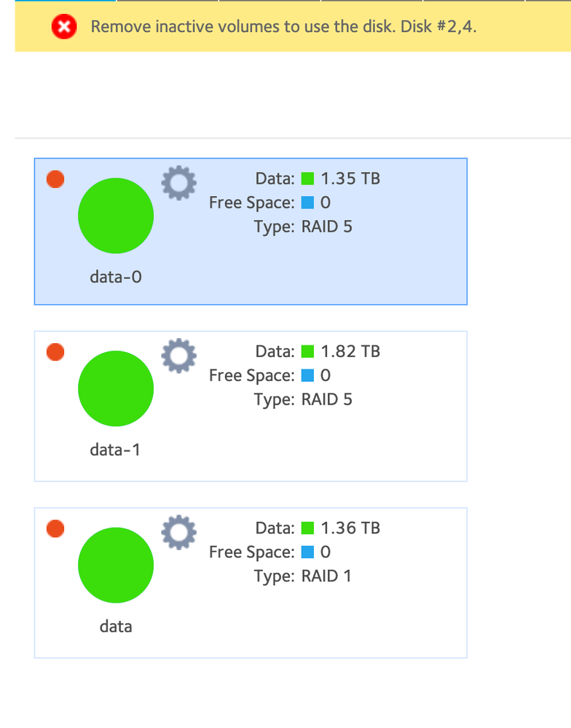The height and width of the screenshot is (728, 571).
Task: Click the green Data swatch for data-0
Action: click(x=307, y=179)
